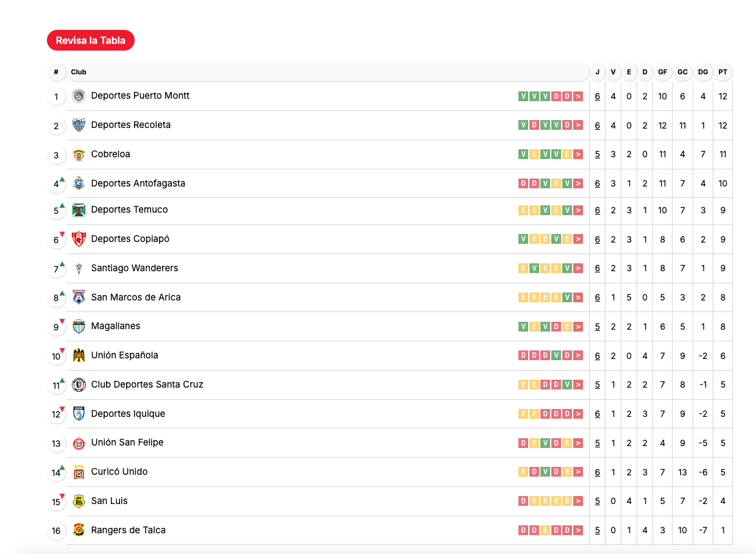Screen dimensions: 756x554
Task: Expand Santiago Wanderers recent results arrow
Action: point(578,268)
